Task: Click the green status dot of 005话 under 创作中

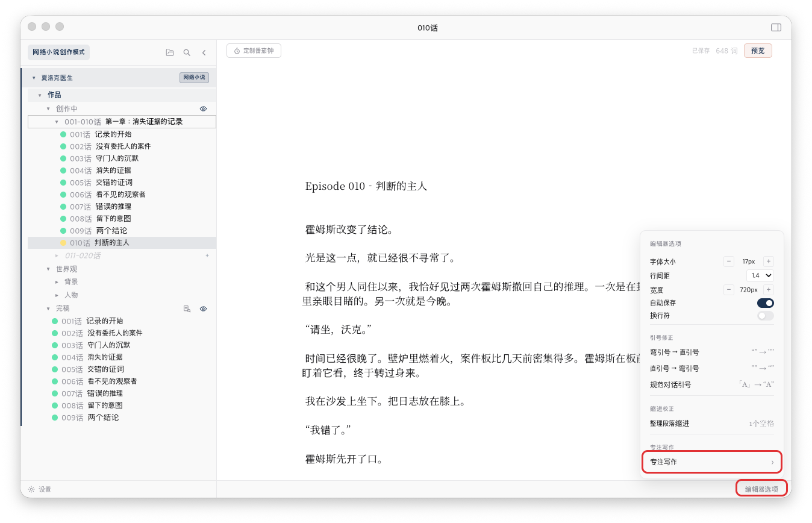Action: click(x=63, y=183)
